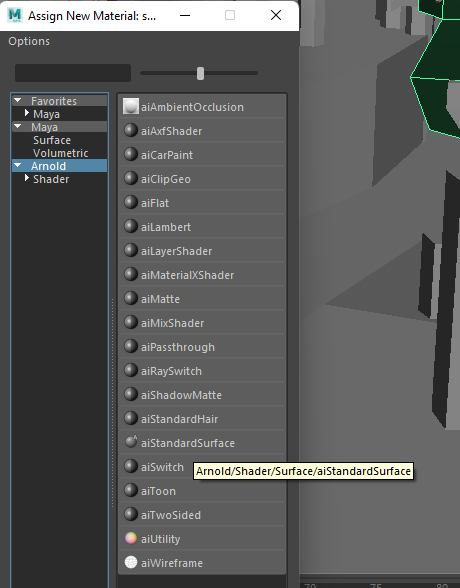Click the aiPassthrough sphere icon
460x588 pixels.
point(130,346)
